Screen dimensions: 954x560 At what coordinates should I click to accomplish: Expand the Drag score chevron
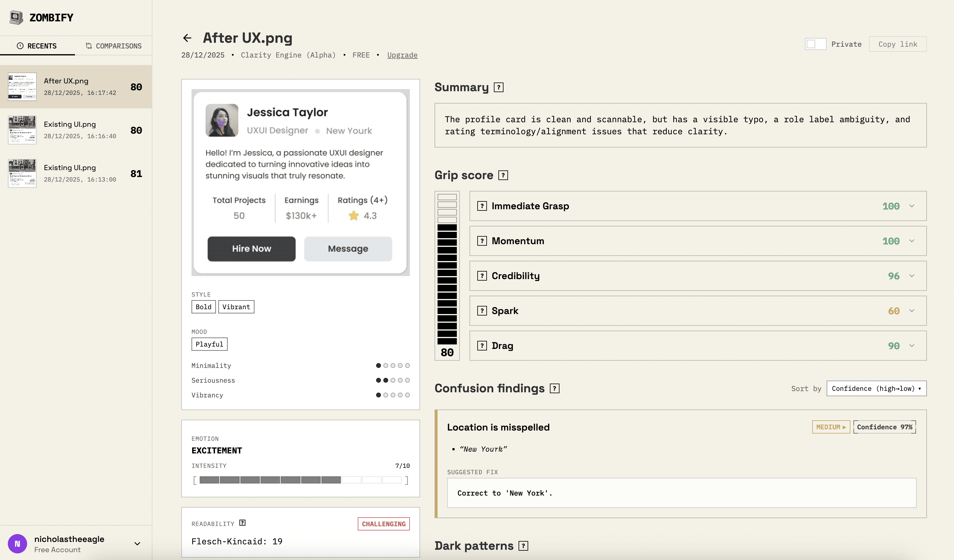[x=912, y=345]
